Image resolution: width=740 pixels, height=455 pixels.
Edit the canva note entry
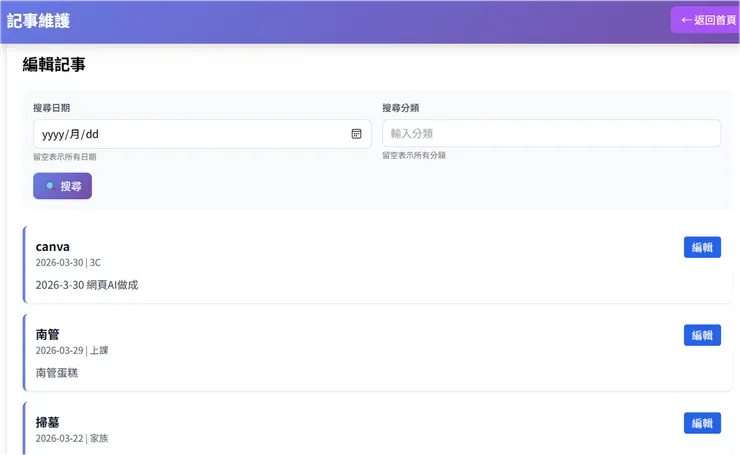[702, 247]
